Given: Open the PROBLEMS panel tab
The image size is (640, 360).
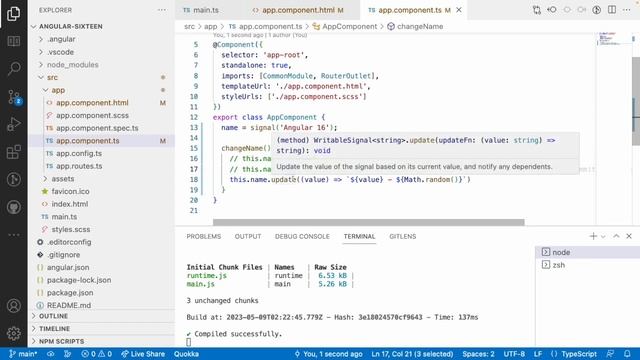Looking at the screenshot, I should [x=203, y=236].
